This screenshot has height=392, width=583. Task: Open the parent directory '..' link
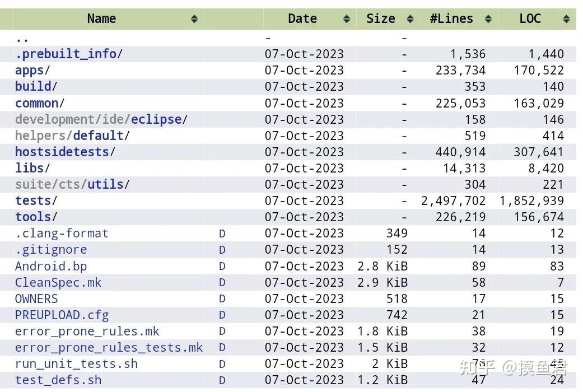pyautogui.click(x=22, y=39)
